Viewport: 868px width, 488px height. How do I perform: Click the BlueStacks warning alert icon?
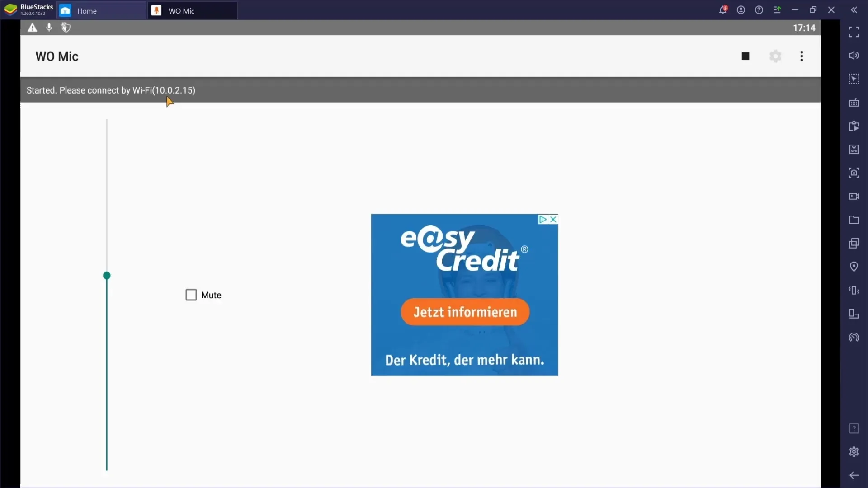click(32, 28)
